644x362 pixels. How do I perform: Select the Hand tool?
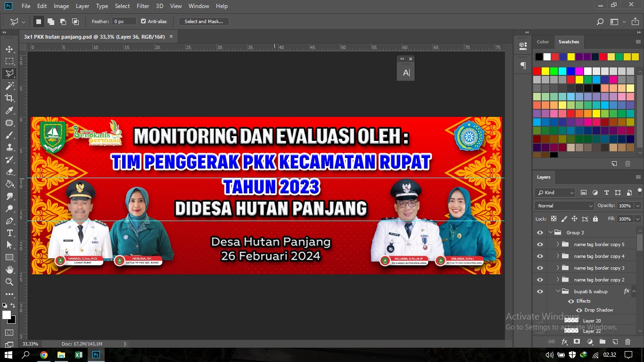tap(9, 270)
